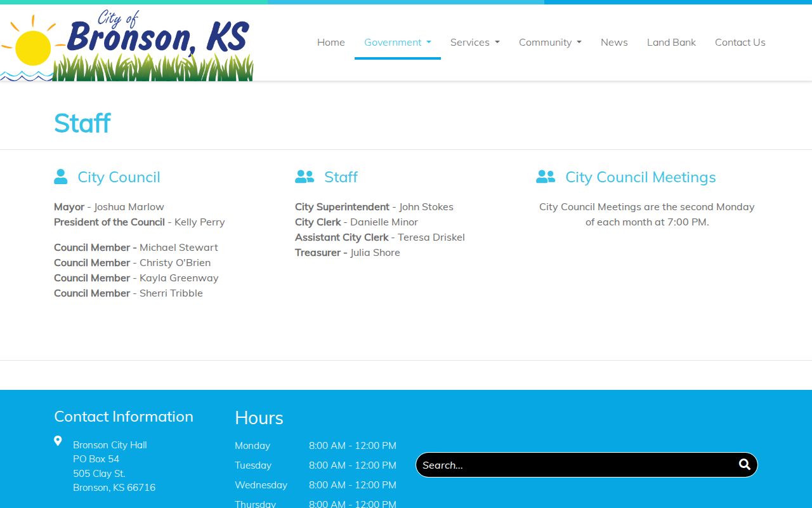Go to the Home page
812x508 pixels.
point(331,42)
